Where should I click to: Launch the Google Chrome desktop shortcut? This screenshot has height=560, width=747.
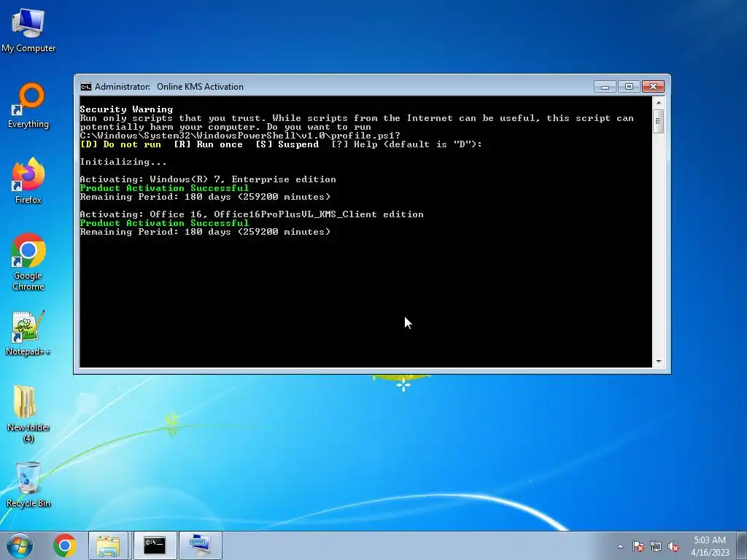coord(28,262)
